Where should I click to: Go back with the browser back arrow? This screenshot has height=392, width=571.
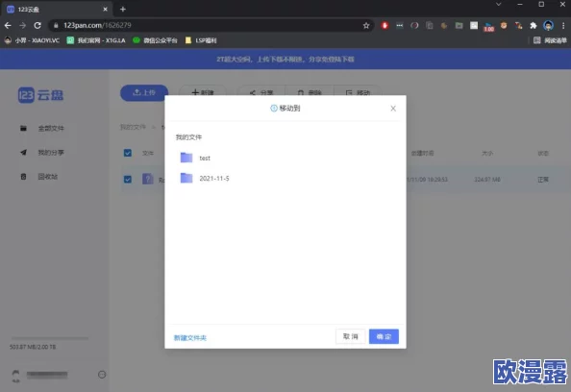click(8, 25)
